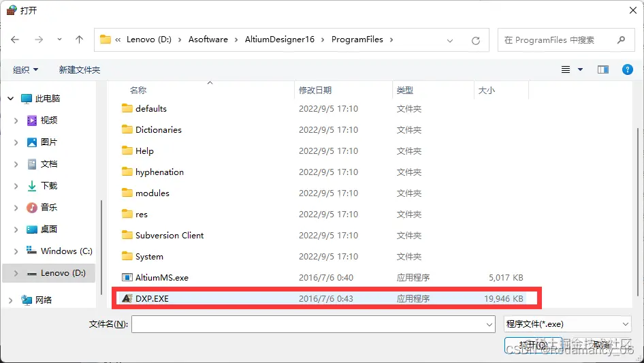
Task: Sort files by 修改日期 column header
Action: (x=315, y=90)
